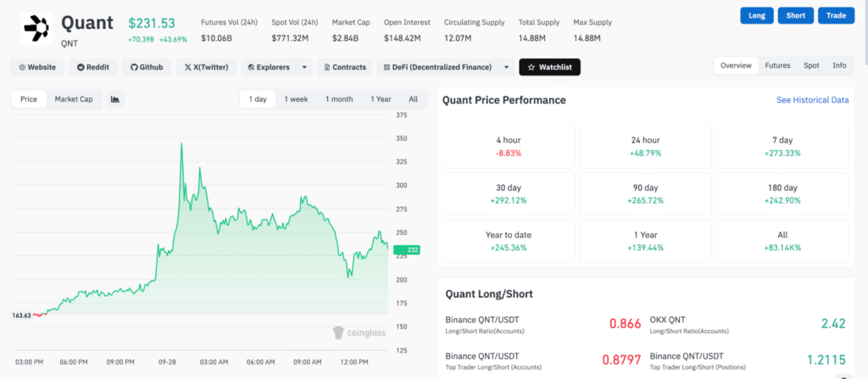The image size is (868, 379).
Task: Click the green 232 price marker on chart
Action: pos(407,250)
